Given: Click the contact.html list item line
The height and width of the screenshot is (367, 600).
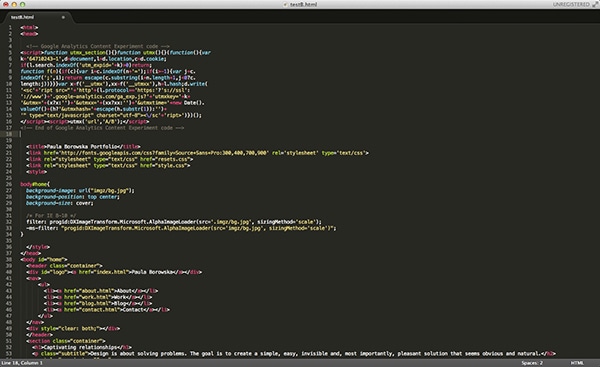Looking at the screenshot, I should (107, 310).
